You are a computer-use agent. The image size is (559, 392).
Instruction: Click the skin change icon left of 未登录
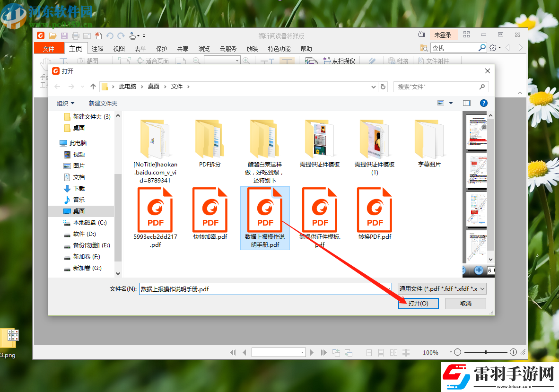point(421,34)
